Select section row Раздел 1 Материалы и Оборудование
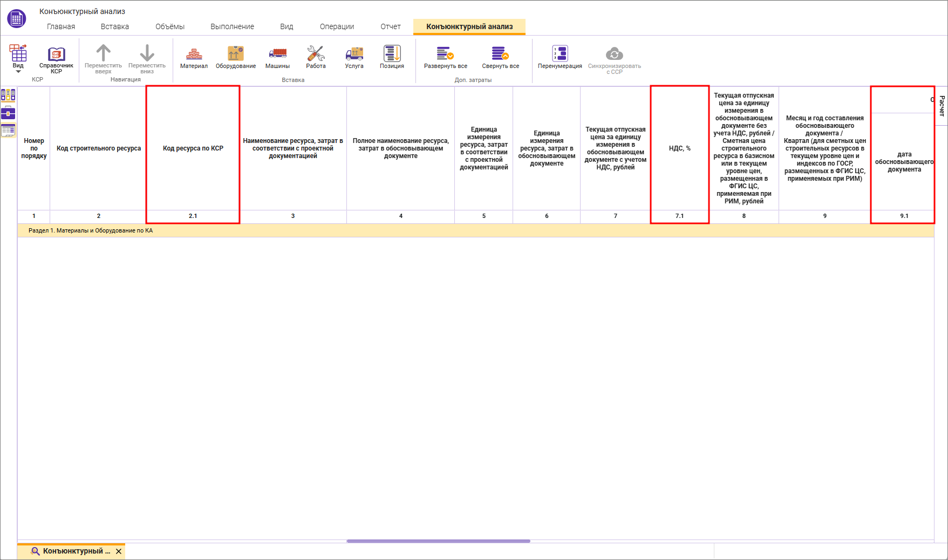 tap(475, 230)
